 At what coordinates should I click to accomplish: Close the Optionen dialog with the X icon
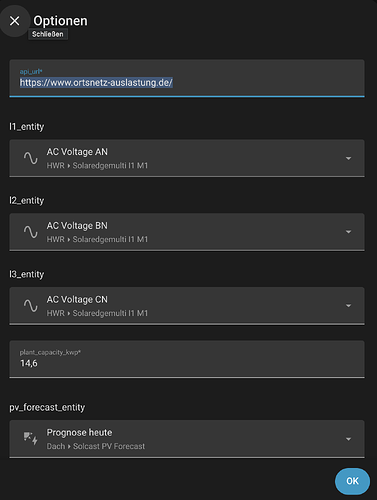point(15,21)
